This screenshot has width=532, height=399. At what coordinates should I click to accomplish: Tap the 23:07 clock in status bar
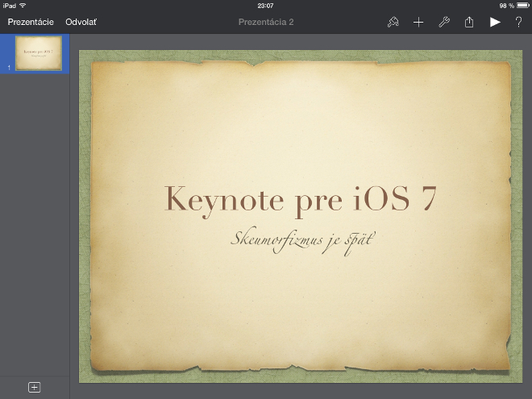265,6
